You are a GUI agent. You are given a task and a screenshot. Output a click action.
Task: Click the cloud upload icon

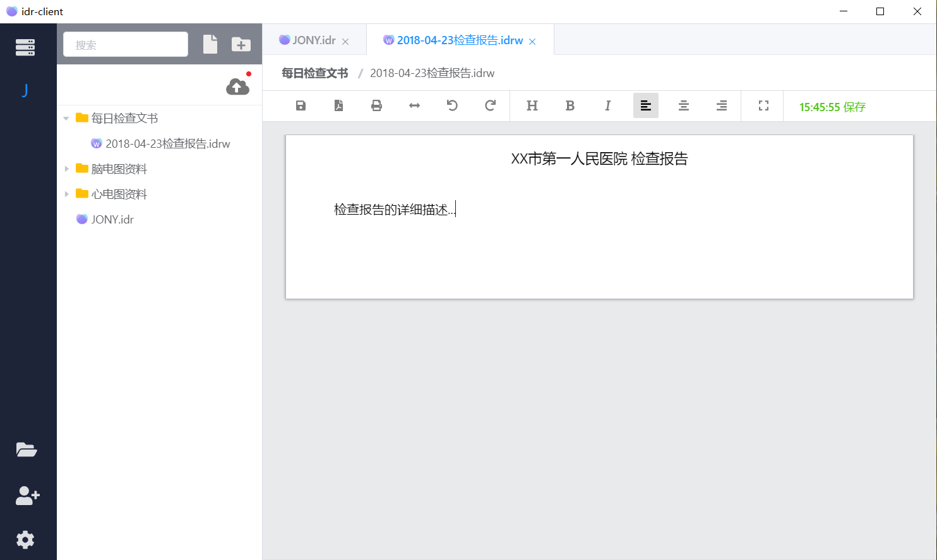237,87
